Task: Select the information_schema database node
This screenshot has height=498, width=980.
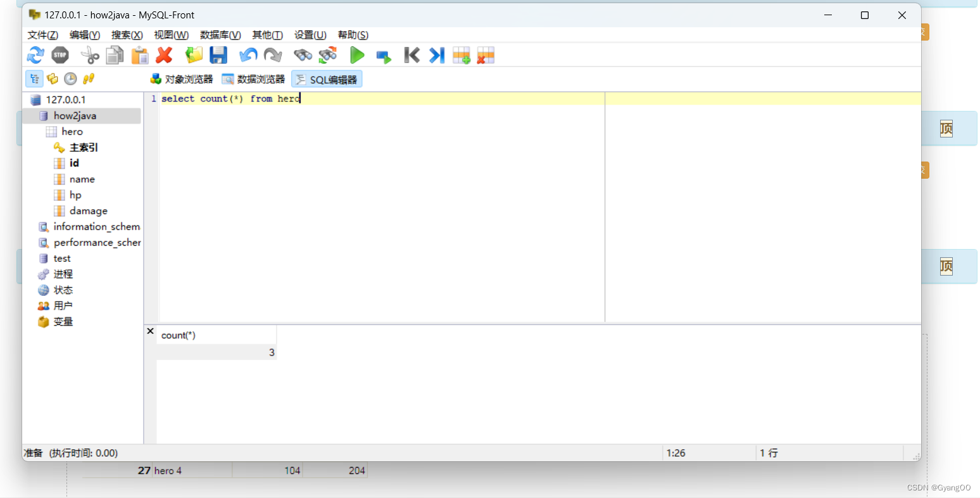Action: (x=97, y=226)
